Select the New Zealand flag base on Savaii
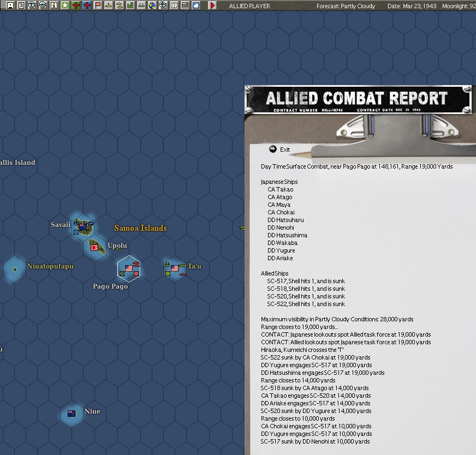476x455 pixels. coord(82,226)
